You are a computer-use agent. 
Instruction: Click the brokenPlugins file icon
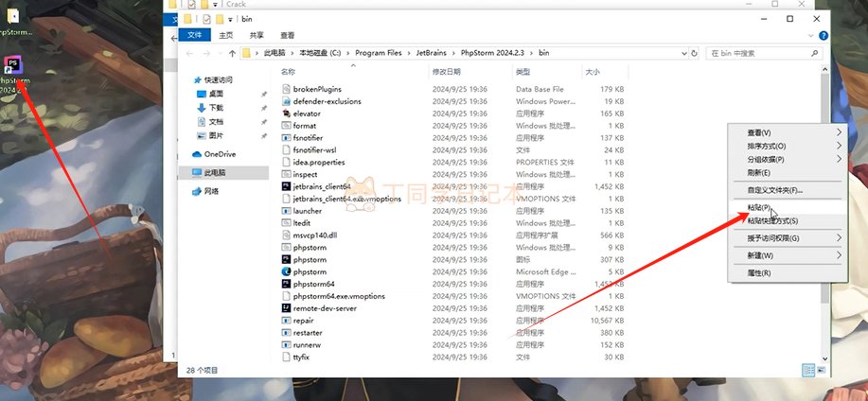pyautogui.click(x=286, y=89)
